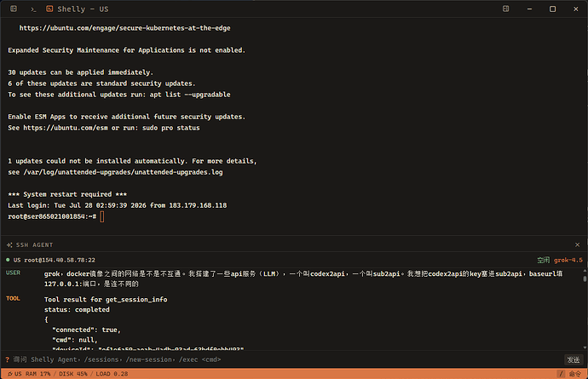The height and width of the screenshot is (379, 588).
Task: Close the SSH Agent panel
Action: (x=578, y=244)
